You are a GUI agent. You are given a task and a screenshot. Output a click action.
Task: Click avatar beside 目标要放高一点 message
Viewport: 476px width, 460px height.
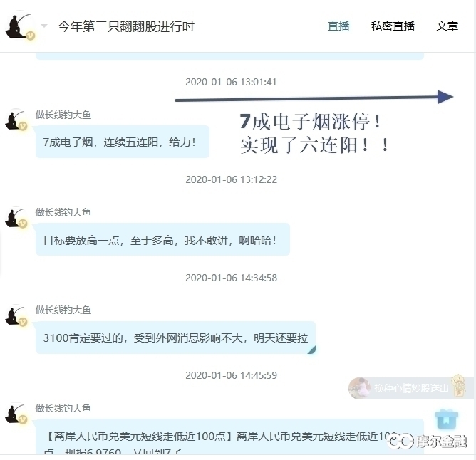(x=16, y=218)
